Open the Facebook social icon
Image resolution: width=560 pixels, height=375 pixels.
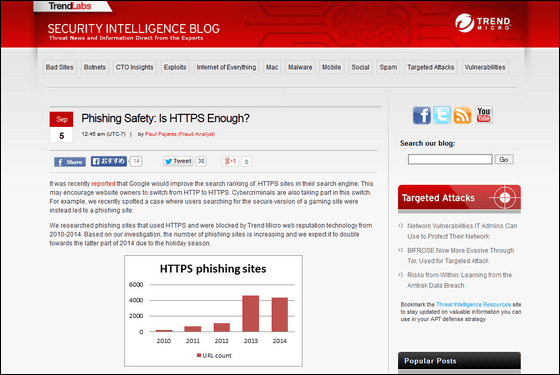[x=422, y=115]
